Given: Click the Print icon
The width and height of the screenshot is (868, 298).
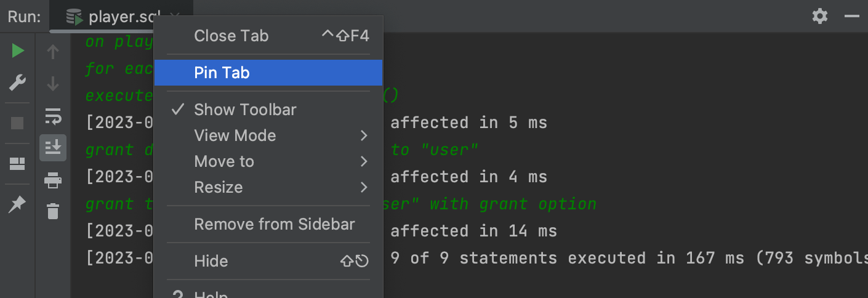Looking at the screenshot, I should pyautogui.click(x=53, y=181).
